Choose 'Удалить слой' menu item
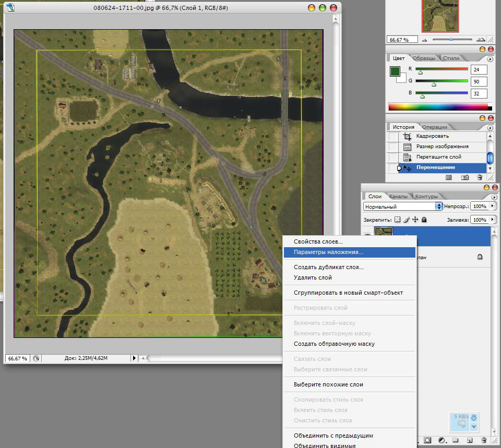Image resolution: width=501 pixels, height=448 pixels. pyautogui.click(x=350, y=278)
